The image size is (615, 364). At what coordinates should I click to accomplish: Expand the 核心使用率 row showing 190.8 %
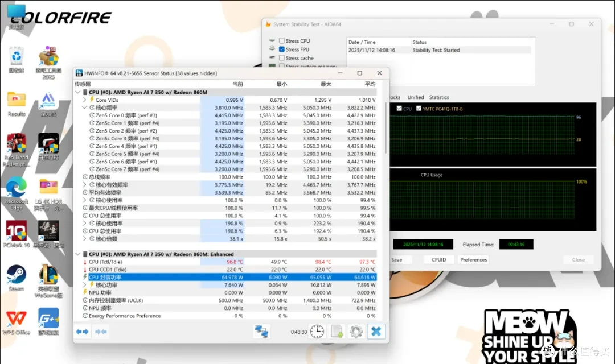click(x=84, y=224)
